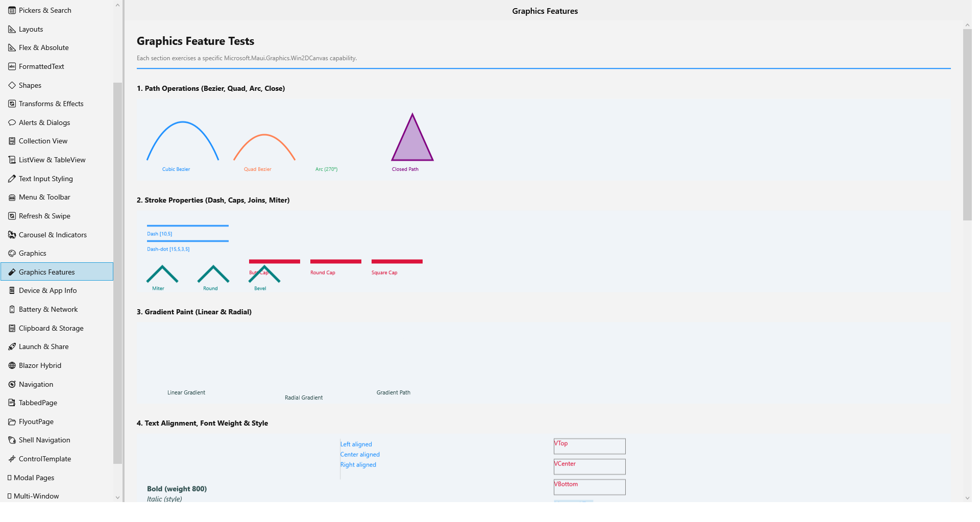Screen dimensions: 980x522
Task: Click the Device & App Info icon
Action: [12, 290]
